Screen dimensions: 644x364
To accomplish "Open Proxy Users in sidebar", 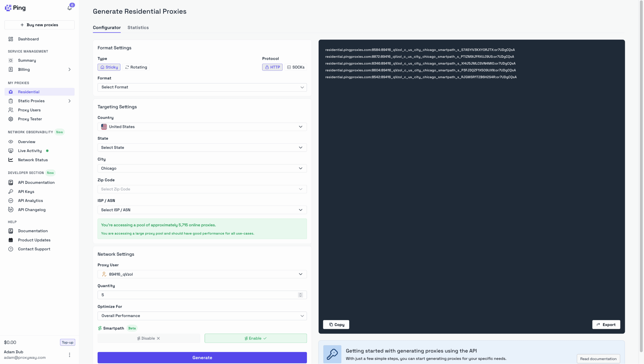I will [x=29, y=110].
